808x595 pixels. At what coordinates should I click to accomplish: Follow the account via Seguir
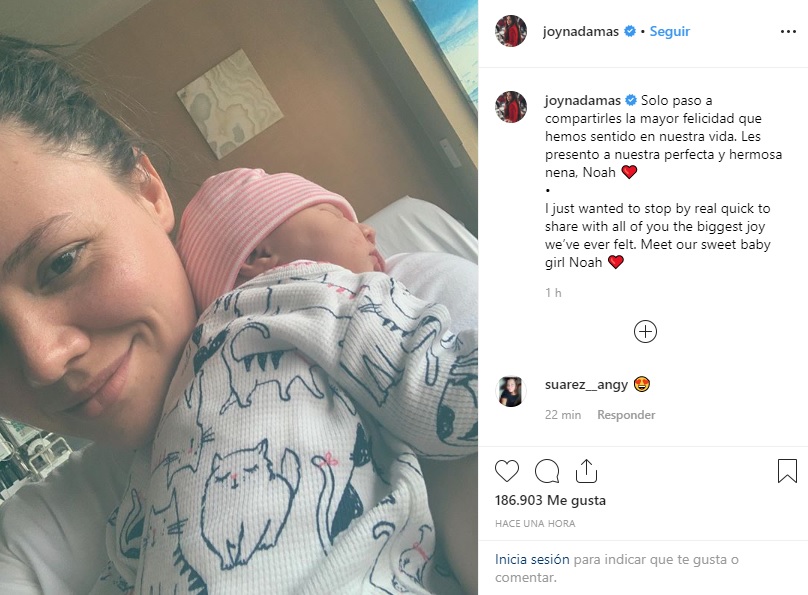coord(669,31)
